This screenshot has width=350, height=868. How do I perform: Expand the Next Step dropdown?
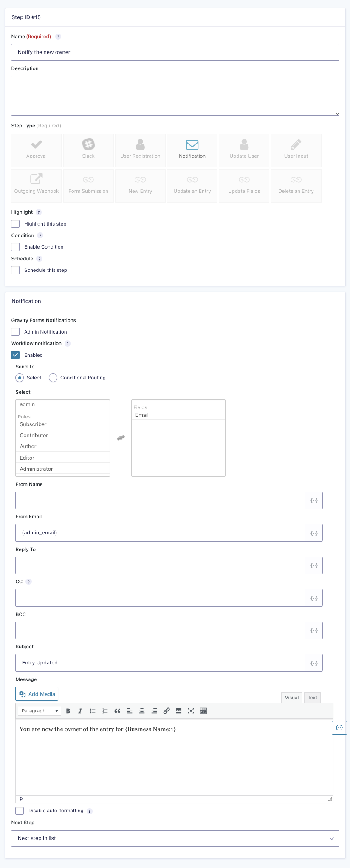click(175, 838)
